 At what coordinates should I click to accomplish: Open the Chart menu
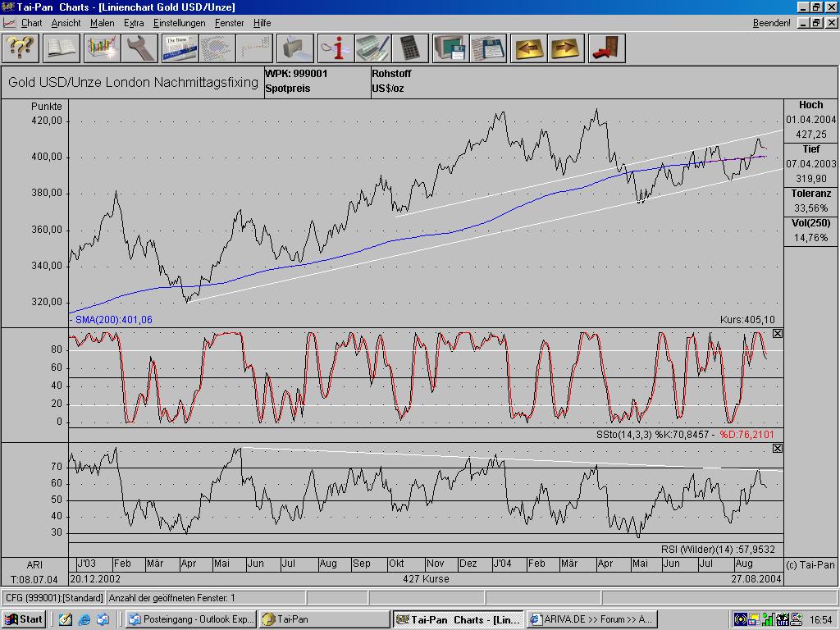[32, 23]
